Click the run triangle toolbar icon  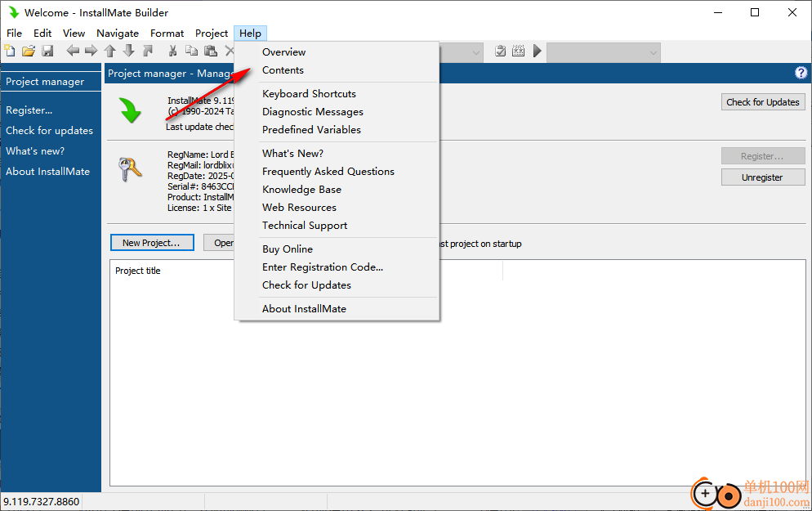[537, 51]
